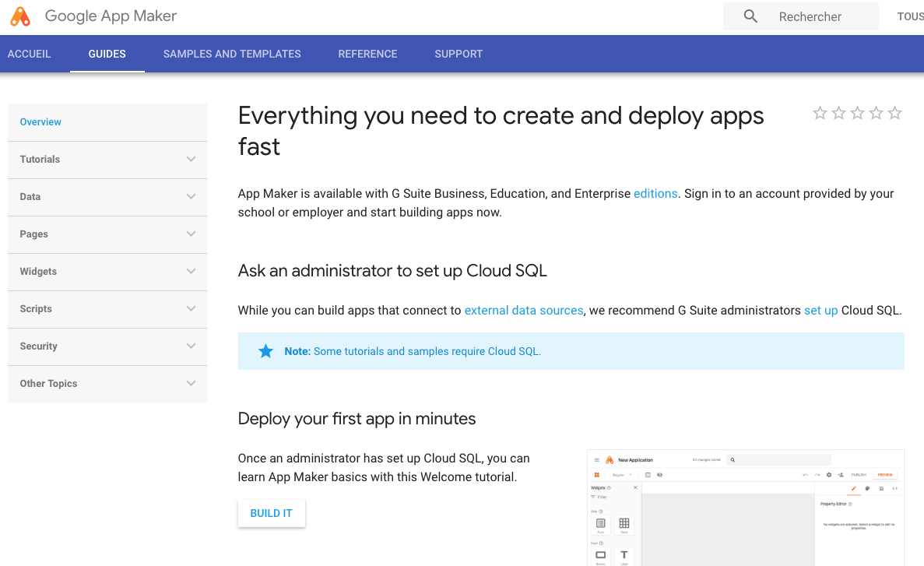This screenshot has width=924, height=566.
Task: Select Overview in the sidebar
Action: (40, 122)
